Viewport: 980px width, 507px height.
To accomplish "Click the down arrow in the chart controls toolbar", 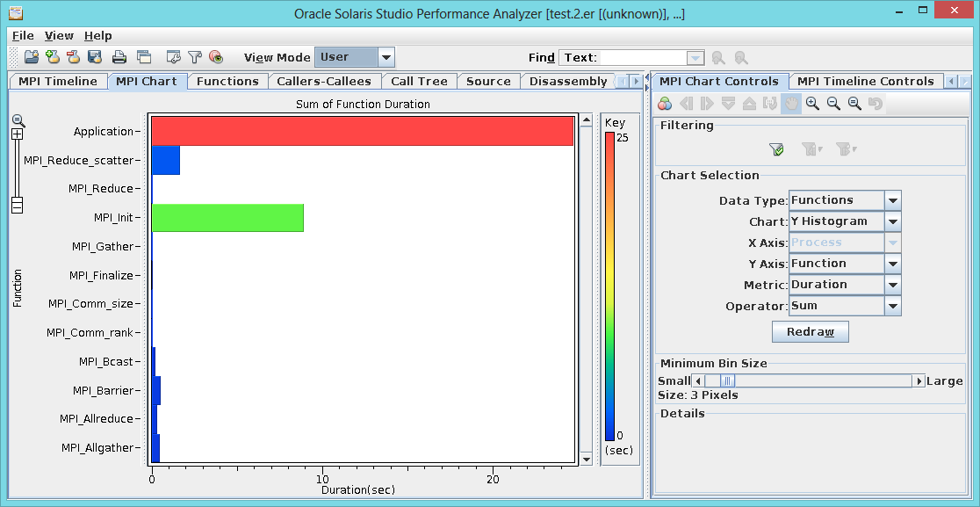I will 728,104.
